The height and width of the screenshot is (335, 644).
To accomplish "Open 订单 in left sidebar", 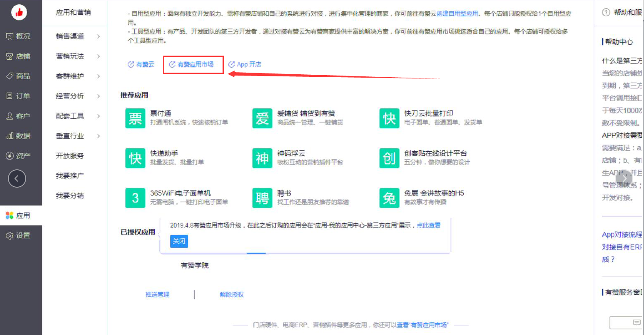I will [19, 96].
